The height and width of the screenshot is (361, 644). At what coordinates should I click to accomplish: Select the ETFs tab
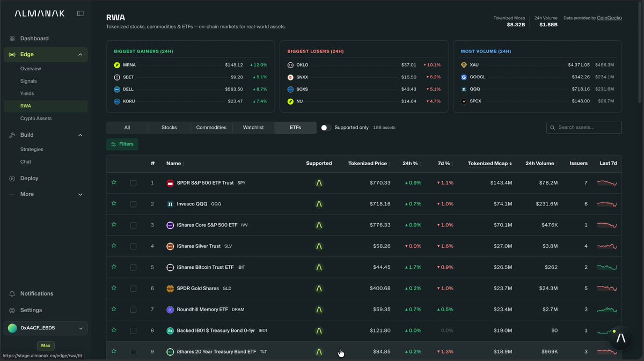pos(295,128)
